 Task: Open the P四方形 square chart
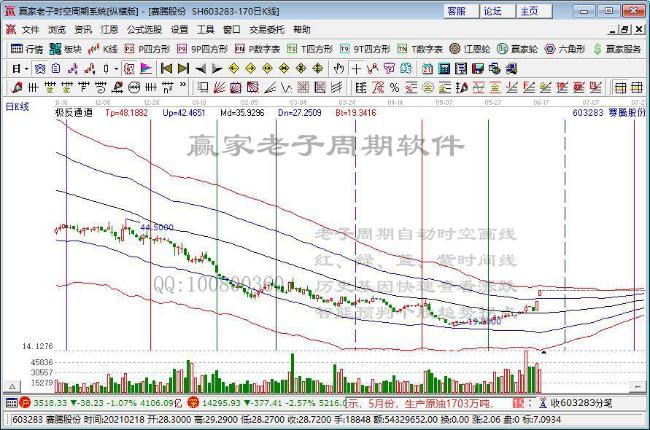click(x=147, y=49)
